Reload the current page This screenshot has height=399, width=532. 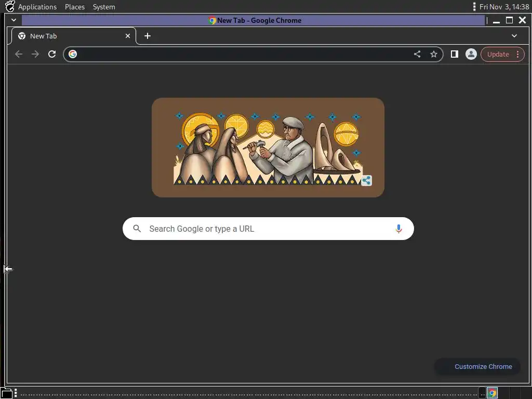tap(52, 54)
